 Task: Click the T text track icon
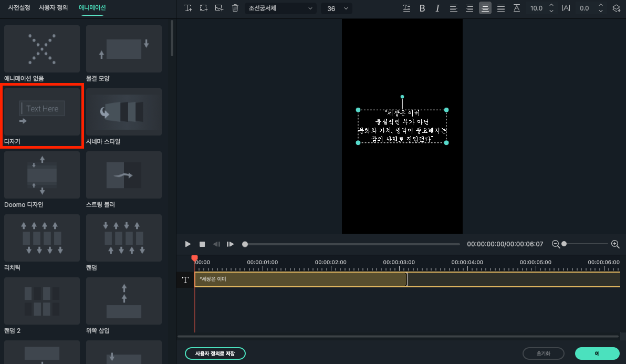pyautogui.click(x=185, y=280)
